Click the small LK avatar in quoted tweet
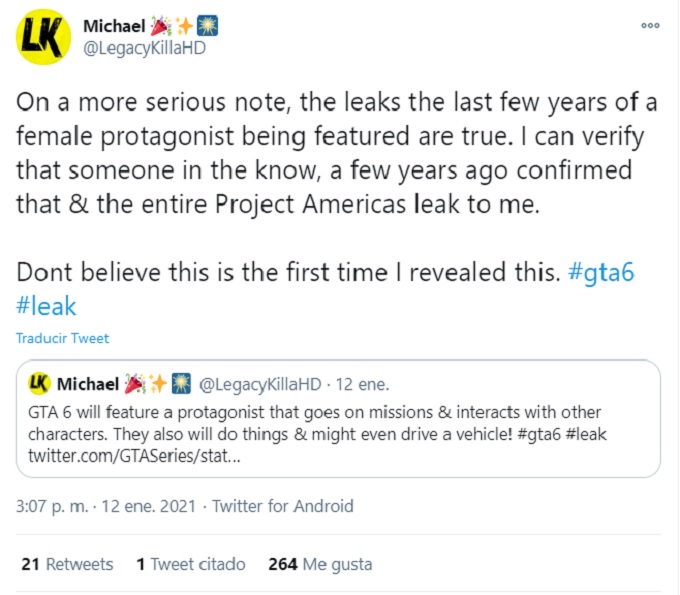This screenshot has width=680, height=595. click(x=39, y=384)
